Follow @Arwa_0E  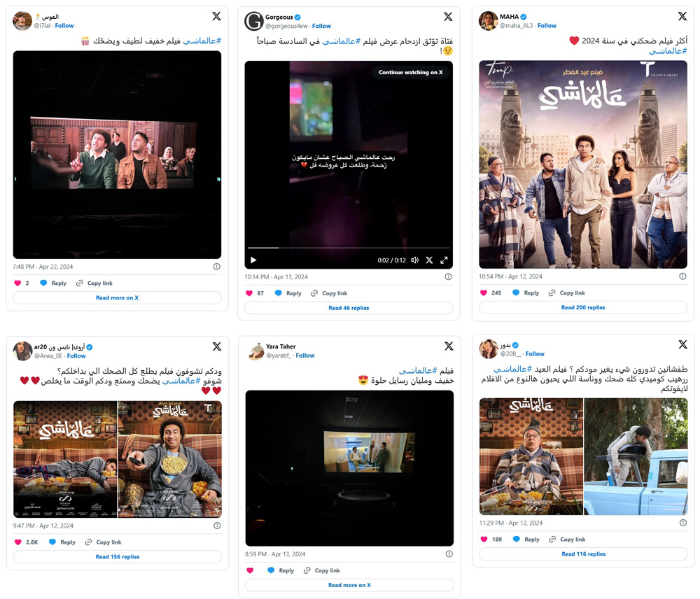point(76,355)
